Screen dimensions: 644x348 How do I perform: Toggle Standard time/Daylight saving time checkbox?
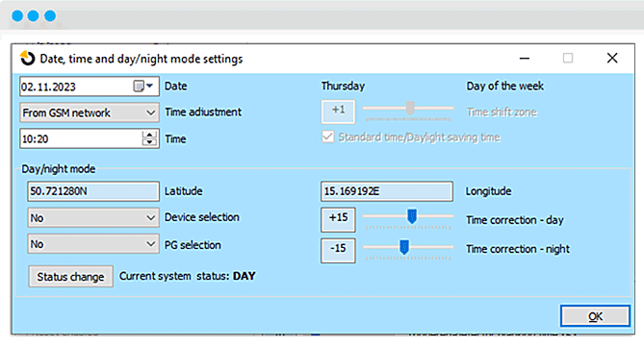[327, 137]
